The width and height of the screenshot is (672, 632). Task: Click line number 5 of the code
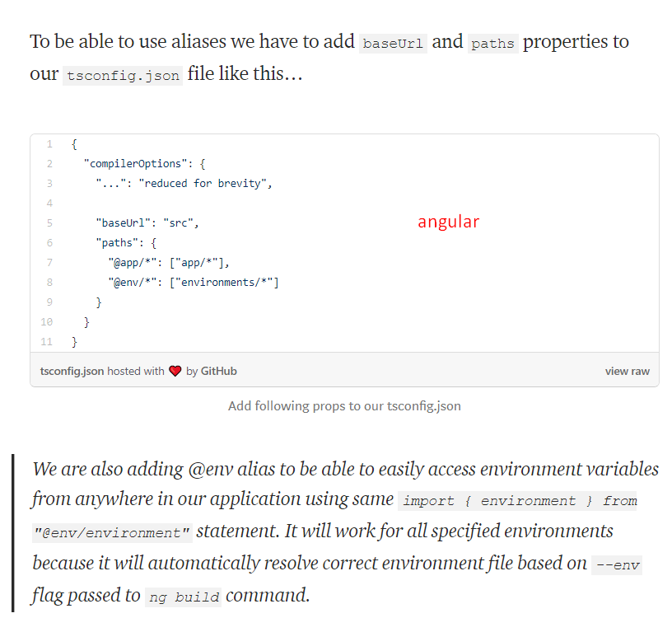49,223
